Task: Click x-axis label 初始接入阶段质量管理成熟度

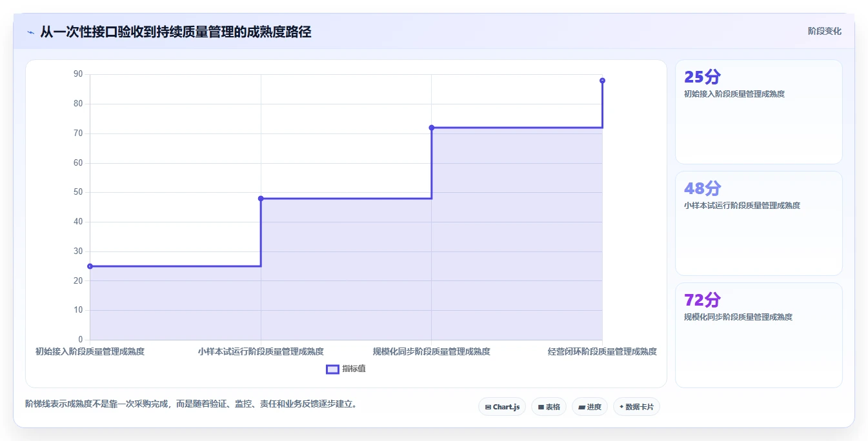Action: point(90,351)
